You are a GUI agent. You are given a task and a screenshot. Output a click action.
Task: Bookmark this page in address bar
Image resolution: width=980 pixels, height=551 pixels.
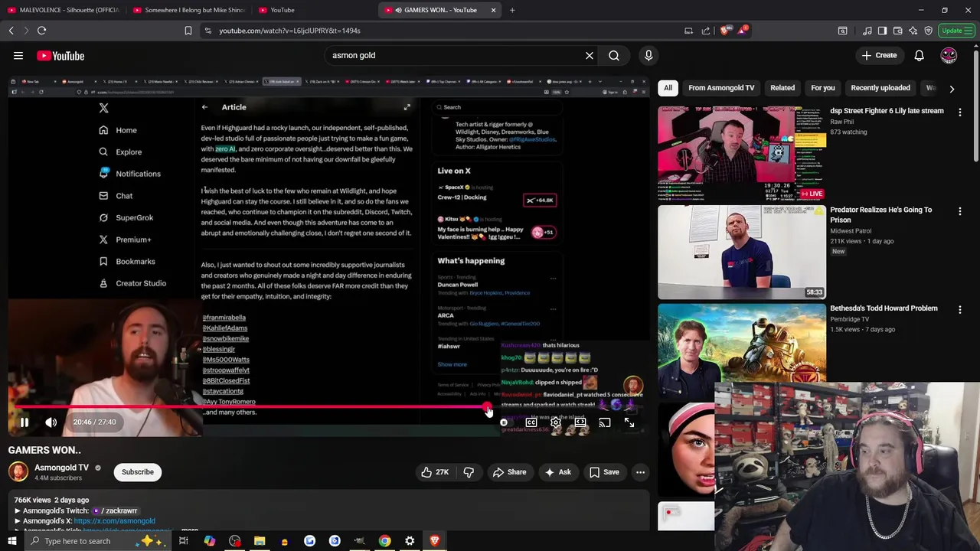[188, 31]
